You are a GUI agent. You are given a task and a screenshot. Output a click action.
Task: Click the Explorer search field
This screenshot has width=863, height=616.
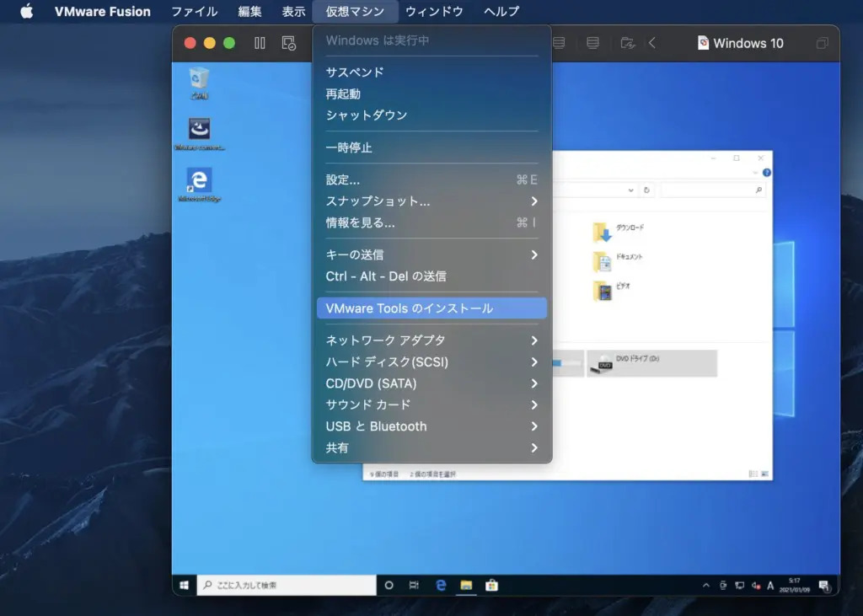click(x=712, y=190)
